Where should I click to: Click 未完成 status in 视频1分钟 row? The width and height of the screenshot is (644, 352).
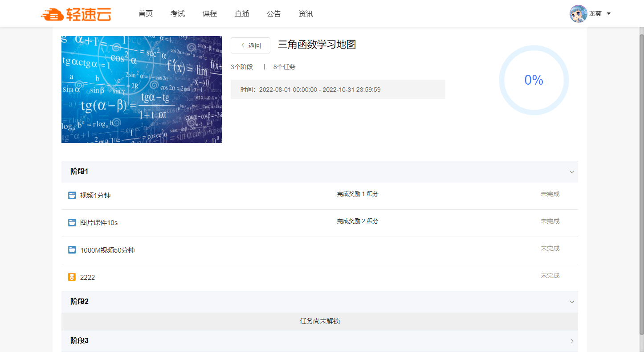(x=550, y=194)
